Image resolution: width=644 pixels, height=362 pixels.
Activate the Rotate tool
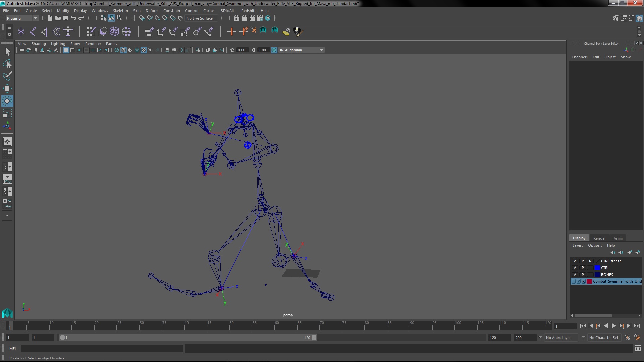pos(7,101)
